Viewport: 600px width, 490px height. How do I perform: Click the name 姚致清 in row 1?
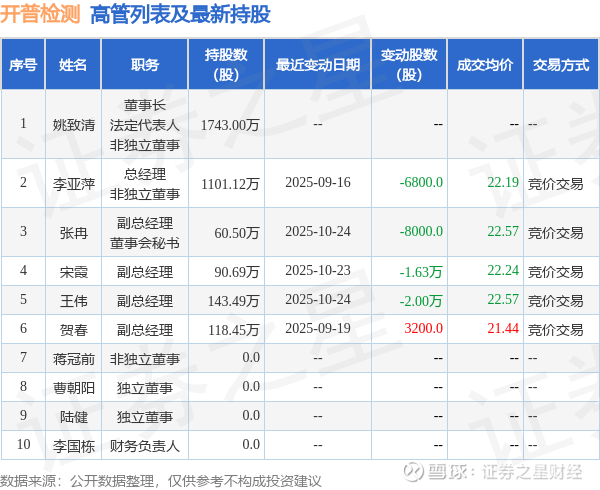73,125
